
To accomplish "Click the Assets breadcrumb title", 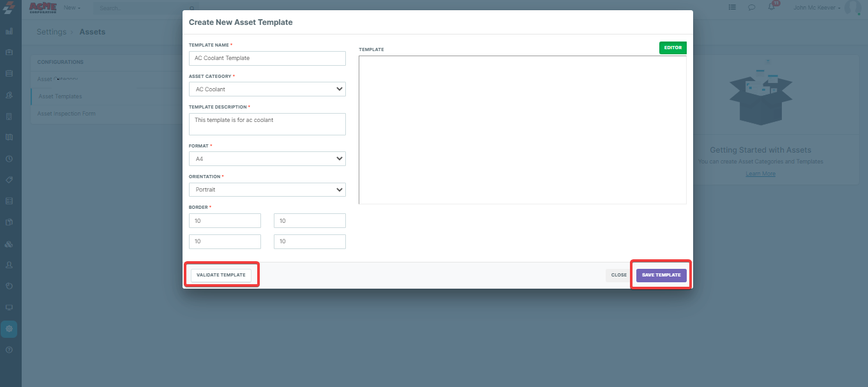I will 93,32.
